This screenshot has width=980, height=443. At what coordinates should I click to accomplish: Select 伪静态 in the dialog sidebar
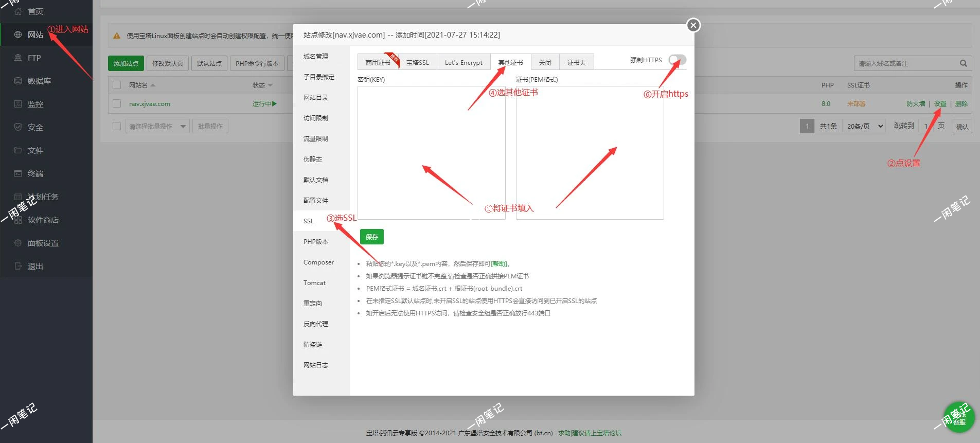(313, 159)
